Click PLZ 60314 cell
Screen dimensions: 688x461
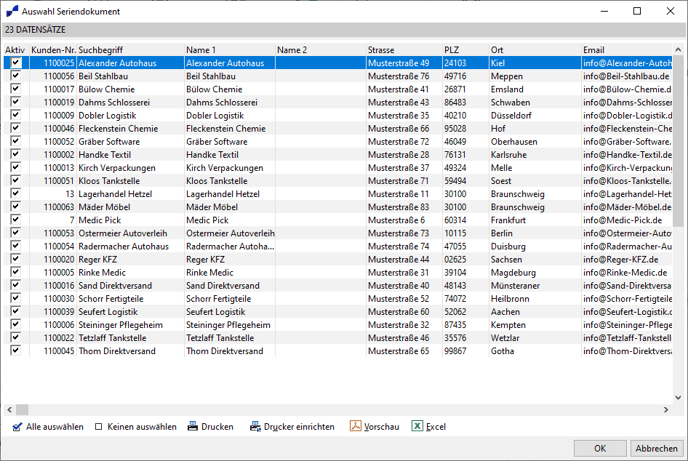[466, 220]
